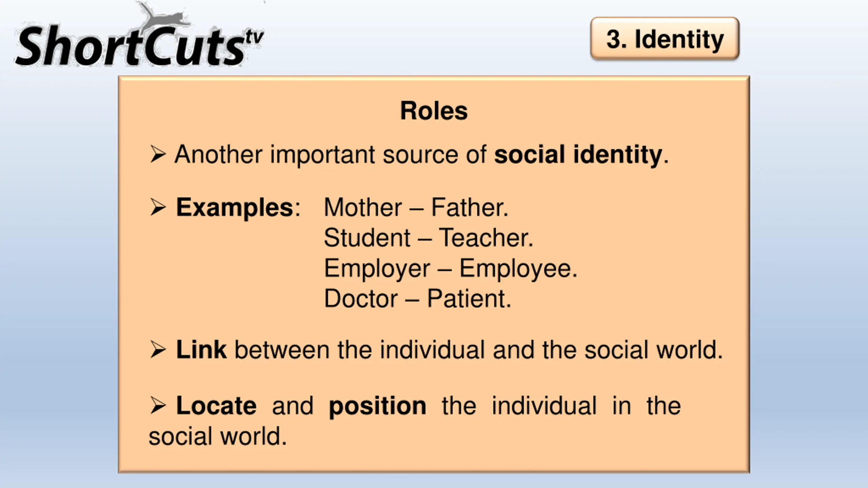The height and width of the screenshot is (488, 868).
Task: Click the bold word 'Link'
Action: pyautogui.click(x=201, y=350)
